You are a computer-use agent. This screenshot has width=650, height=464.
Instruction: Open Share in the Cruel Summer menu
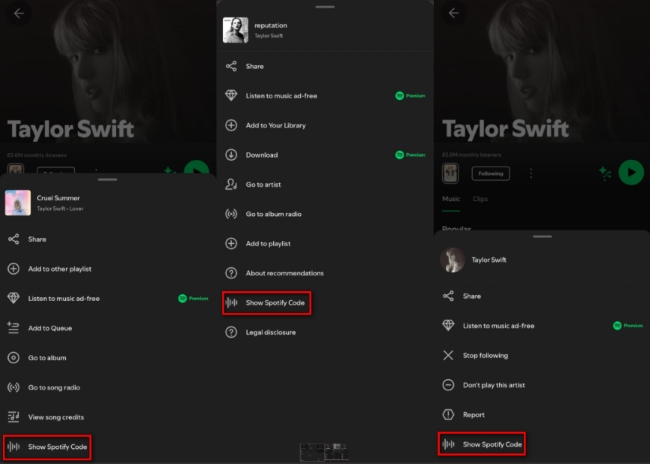tap(108, 239)
